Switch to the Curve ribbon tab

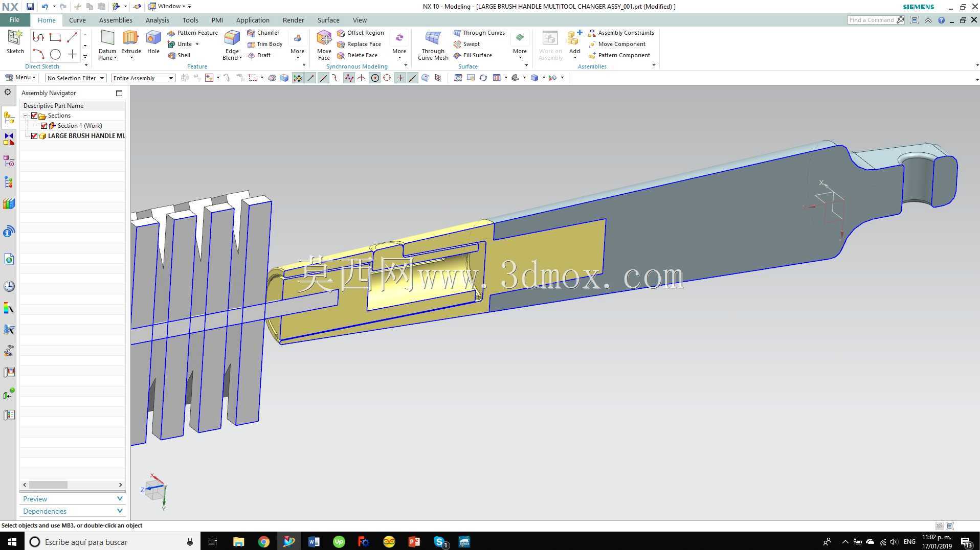click(x=77, y=20)
